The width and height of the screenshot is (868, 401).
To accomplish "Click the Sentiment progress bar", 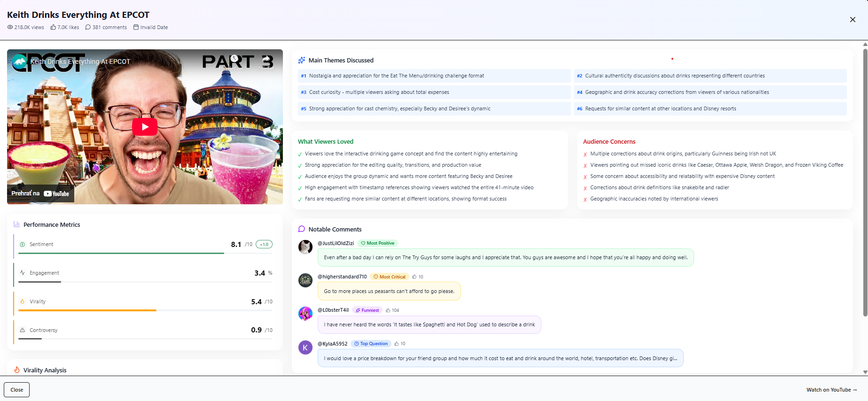I will coord(145,254).
